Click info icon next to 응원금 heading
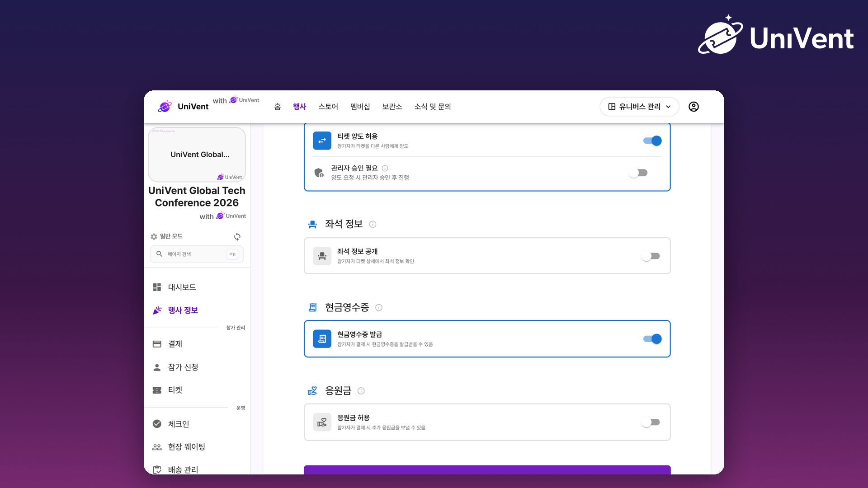Screen dimensions: 868x488 pyautogui.click(x=361, y=391)
